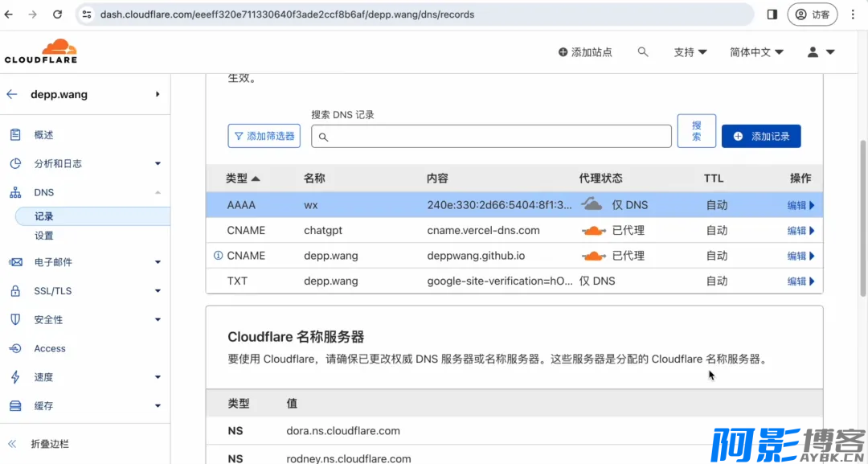Expand the depp.wang site switcher arrow
The width and height of the screenshot is (868, 464).
coord(158,94)
